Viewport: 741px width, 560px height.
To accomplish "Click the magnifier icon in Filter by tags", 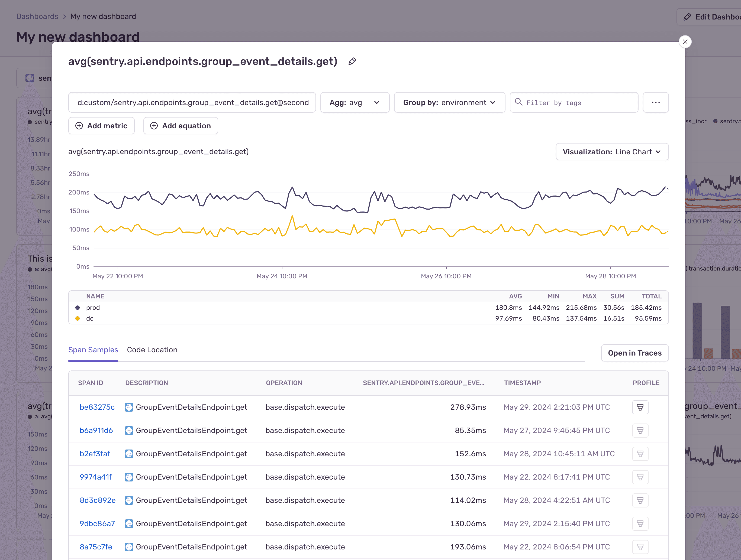I will 518,102.
